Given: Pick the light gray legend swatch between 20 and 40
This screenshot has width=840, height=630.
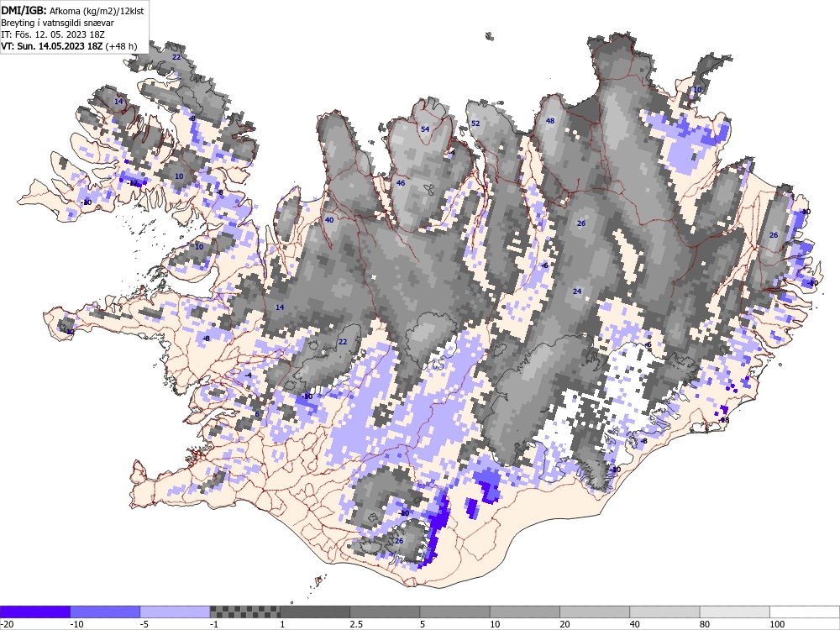Looking at the screenshot, I should [595, 612].
